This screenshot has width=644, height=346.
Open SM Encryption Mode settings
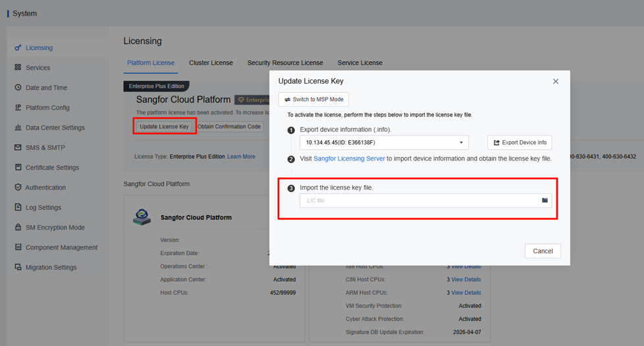[55, 228]
